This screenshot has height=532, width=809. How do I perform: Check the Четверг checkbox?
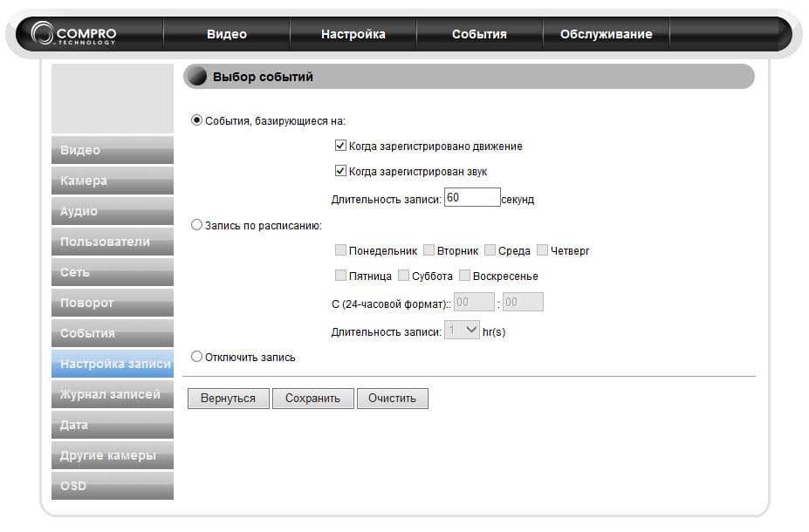coord(542,250)
